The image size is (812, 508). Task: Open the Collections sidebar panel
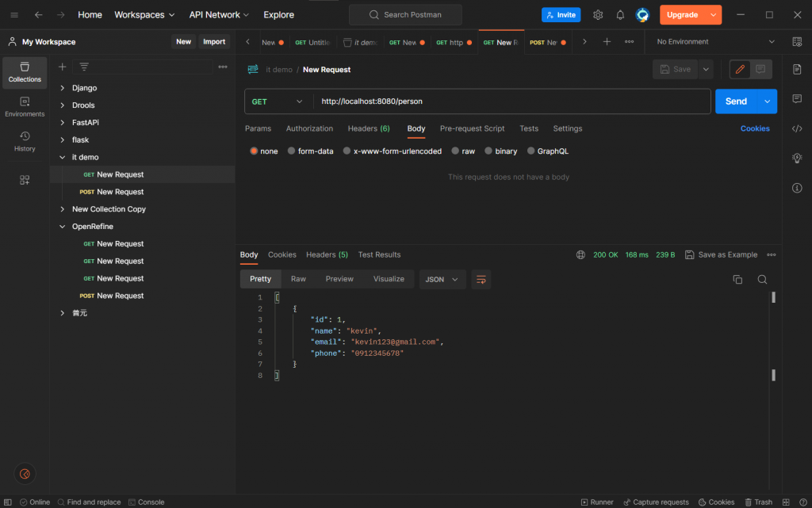click(x=25, y=72)
